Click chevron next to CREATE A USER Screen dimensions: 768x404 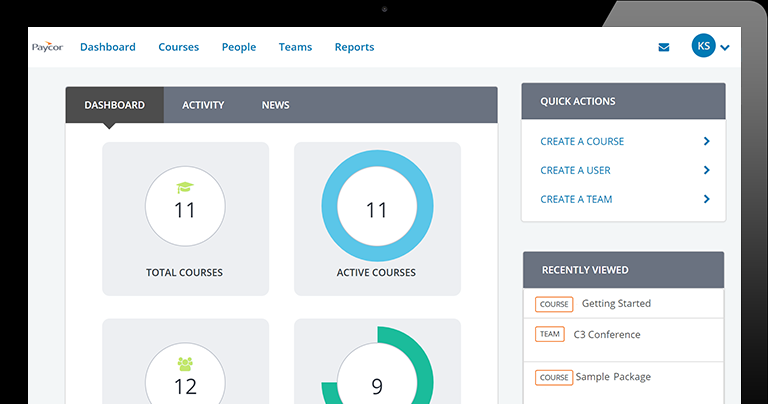tap(706, 170)
